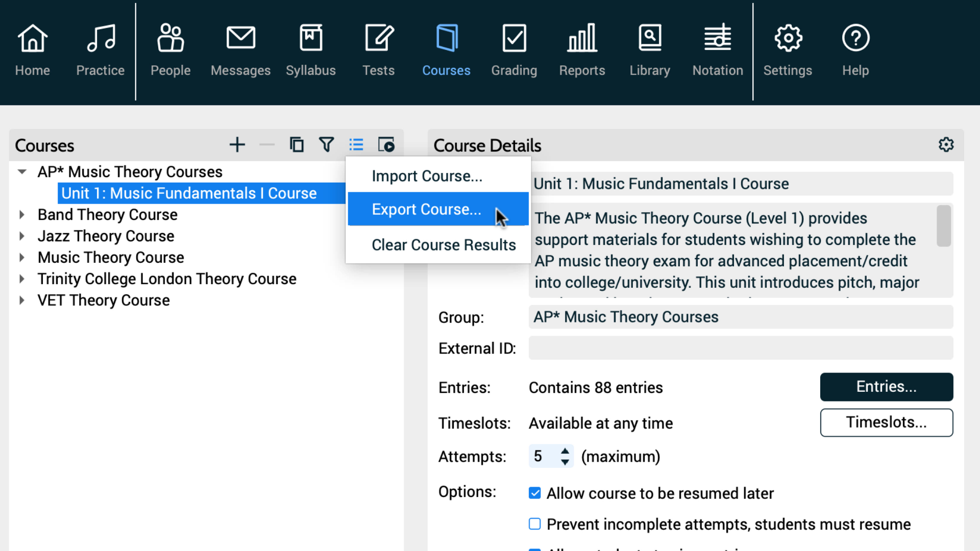This screenshot has width=980, height=551.
Task: Uncheck Allow course to be resumed later
Action: (x=534, y=493)
